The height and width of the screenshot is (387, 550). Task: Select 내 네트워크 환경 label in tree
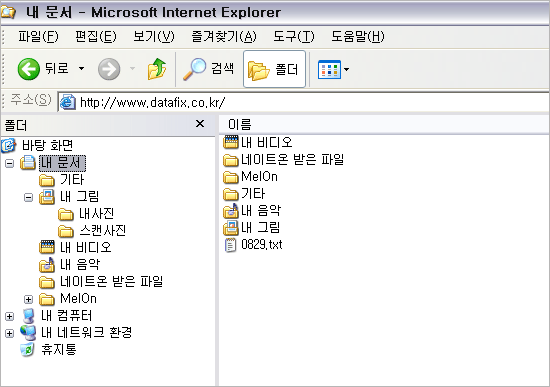coord(86,332)
